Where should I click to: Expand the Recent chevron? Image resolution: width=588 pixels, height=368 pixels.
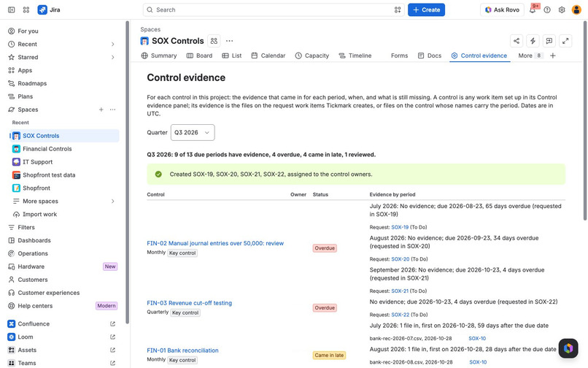(112, 45)
